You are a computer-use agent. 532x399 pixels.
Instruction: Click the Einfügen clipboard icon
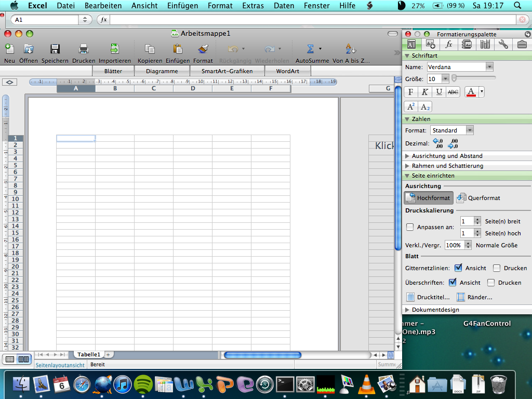click(x=178, y=49)
